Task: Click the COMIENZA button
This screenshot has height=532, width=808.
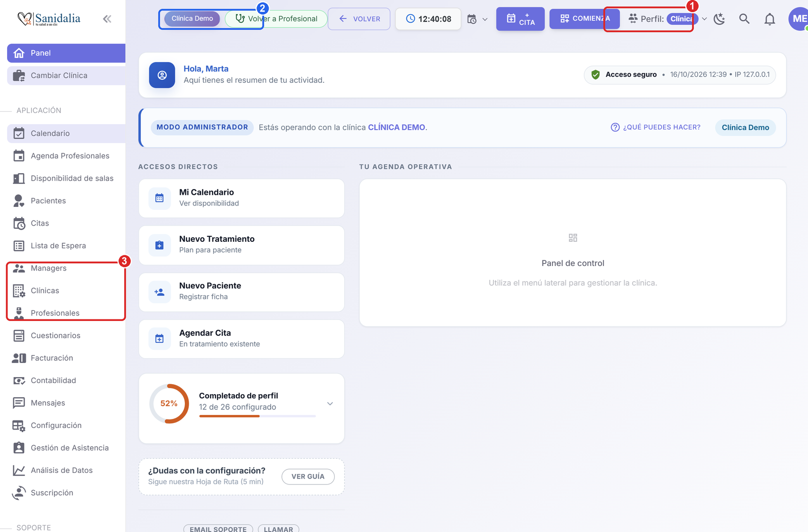Action: coord(584,19)
